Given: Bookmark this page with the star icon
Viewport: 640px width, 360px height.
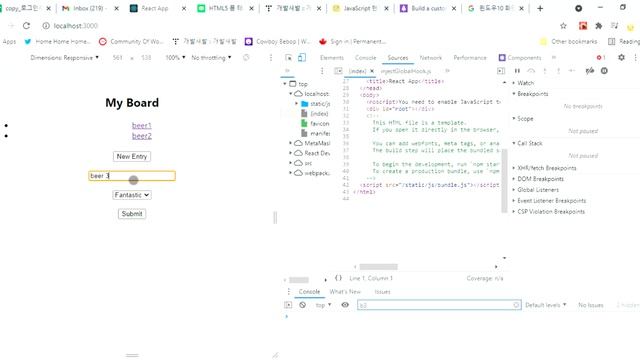Looking at the screenshot, I should tap(563, 26).
